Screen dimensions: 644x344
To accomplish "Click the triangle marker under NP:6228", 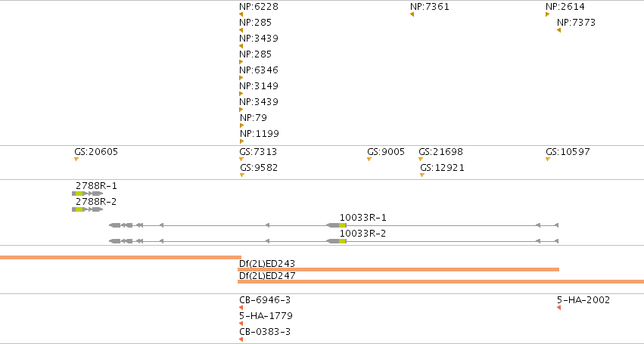I will click(x=241, y=14).
